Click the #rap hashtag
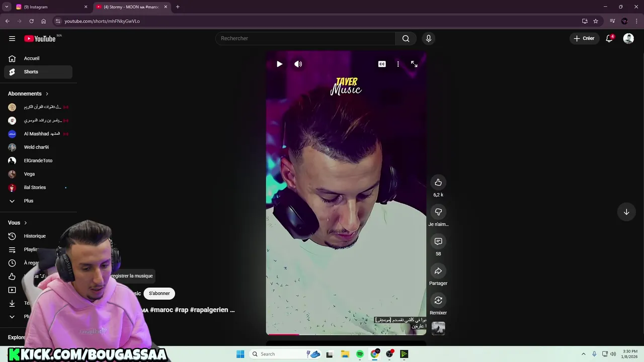This screenshot has height=362, width=644. pos(181,310)
